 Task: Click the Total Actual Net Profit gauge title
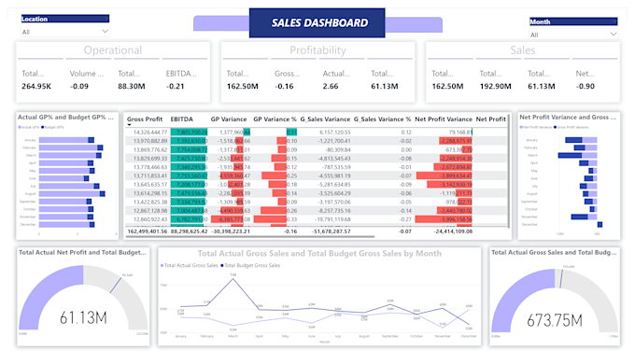pos(82,252)
